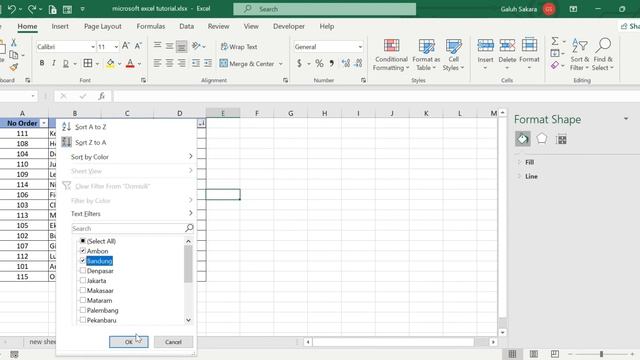Apply Percent Style format
The height and width of the screenshot is (360, 640).
click(319, 63)
